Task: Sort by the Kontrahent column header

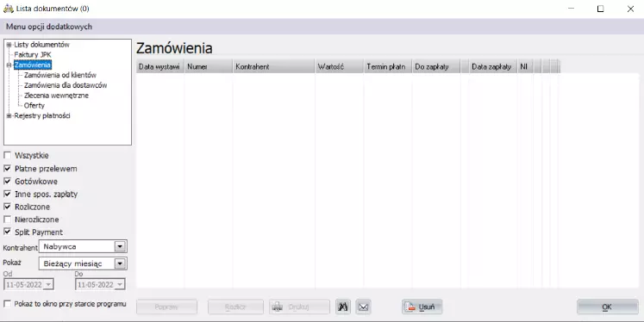Action: (273, 66)
